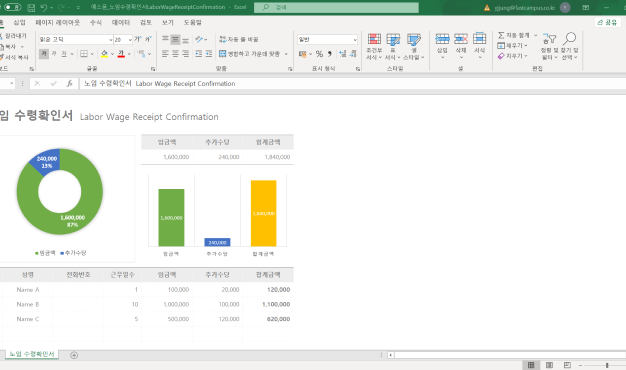This screenshot has width=626, height=370.
Task: Click in the formula bar text
Action: coord(159,83)
